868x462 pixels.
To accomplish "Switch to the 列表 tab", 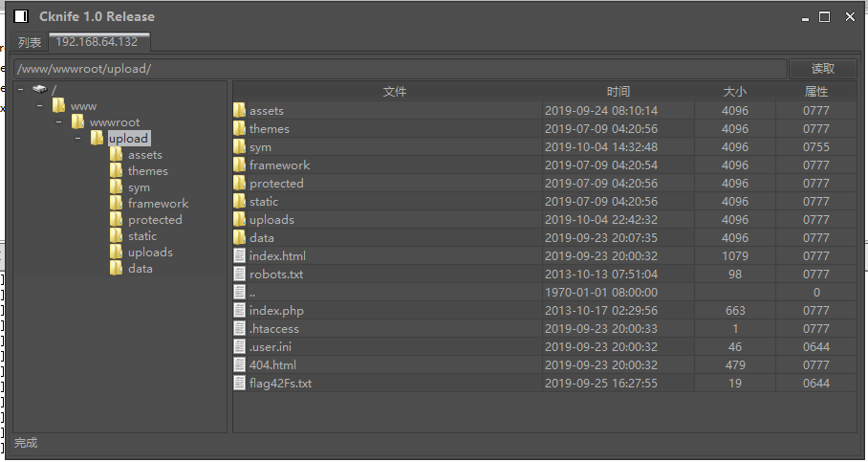I will coord(30,42).
